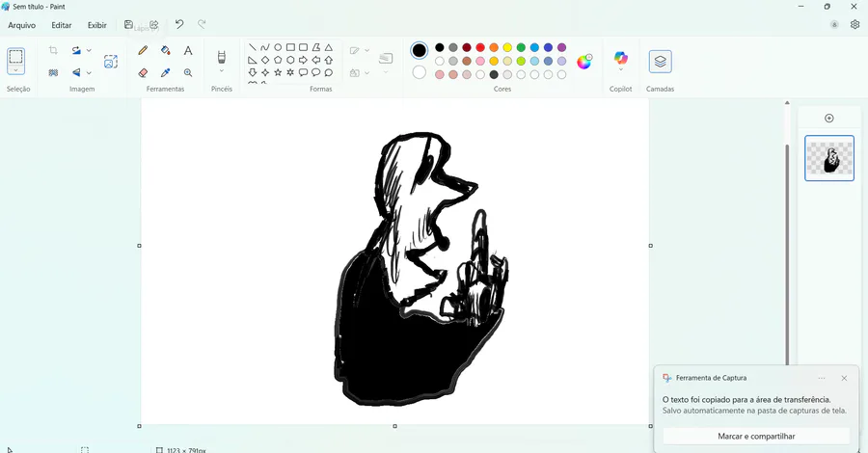
Task: Open the Exibir menu
Action: pyautogui.click(x=96, y=25)
